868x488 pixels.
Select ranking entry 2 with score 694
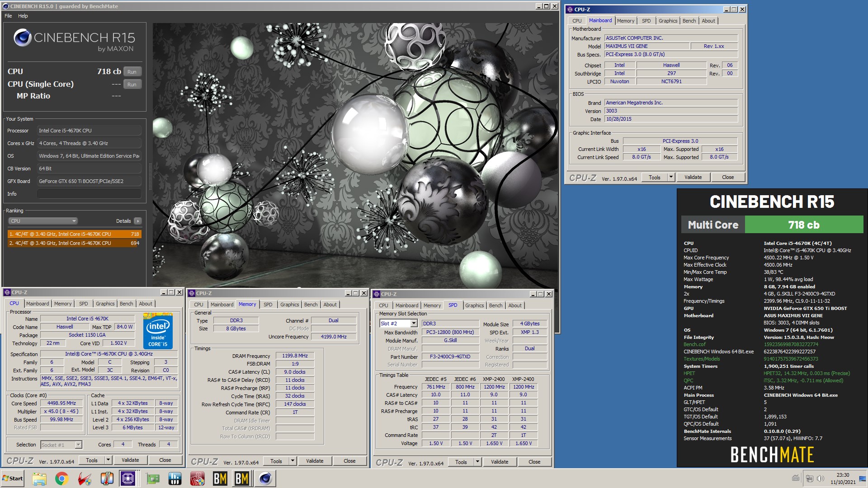click(x=75, y=243)
